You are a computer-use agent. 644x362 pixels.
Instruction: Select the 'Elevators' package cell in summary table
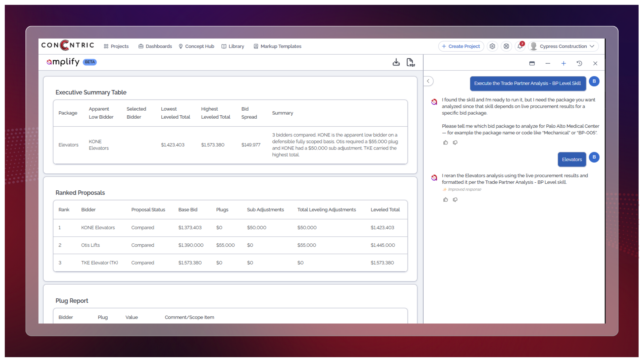click(68, 145)
